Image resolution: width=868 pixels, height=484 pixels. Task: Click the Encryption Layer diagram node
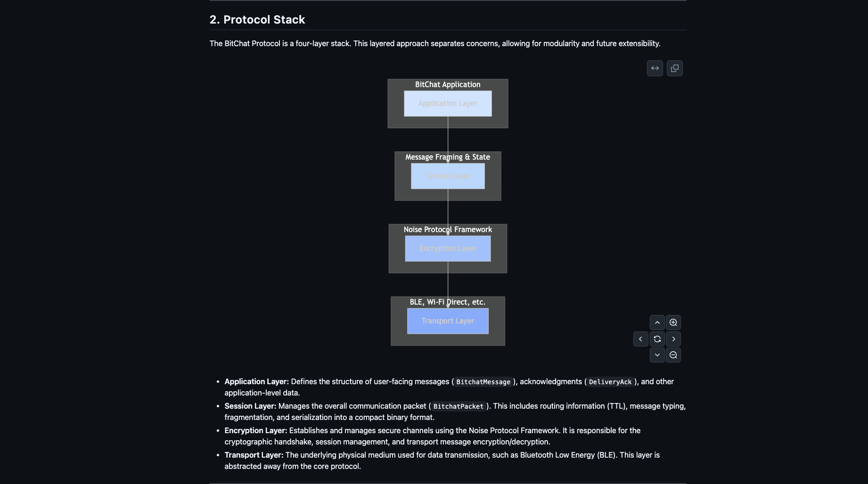[x=448, y=249]
